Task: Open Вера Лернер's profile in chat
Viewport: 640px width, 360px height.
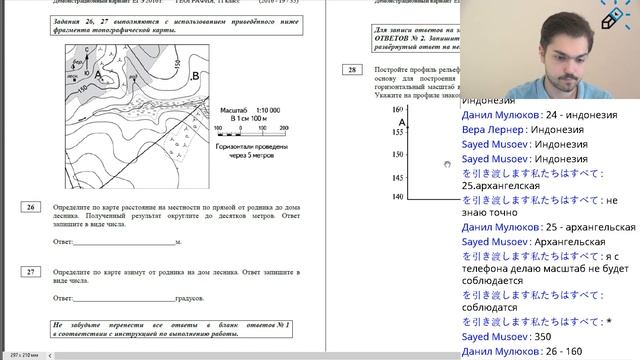Action: click(493, 130)
